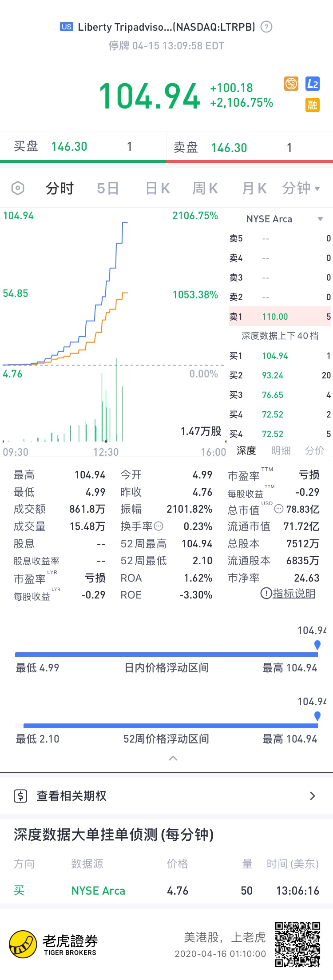Tap the 停牌 halted status line
This screenshot has width=333, height=980.
[x=166, y=46]
